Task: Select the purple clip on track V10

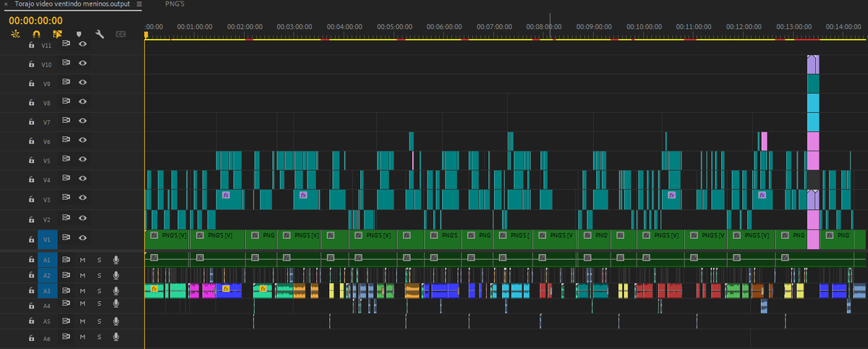Action: tap(813, 64)
